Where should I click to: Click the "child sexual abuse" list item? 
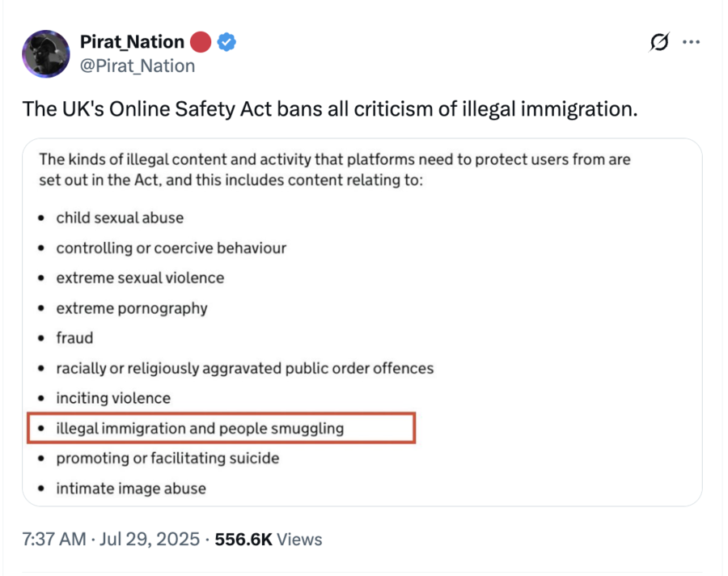click(120, 218)
